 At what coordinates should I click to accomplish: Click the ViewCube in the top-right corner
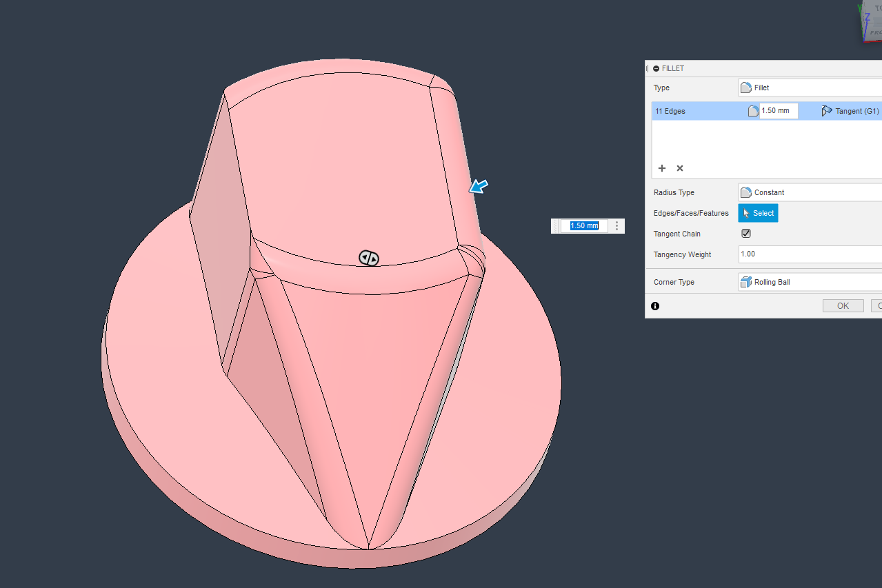point(871,21)
